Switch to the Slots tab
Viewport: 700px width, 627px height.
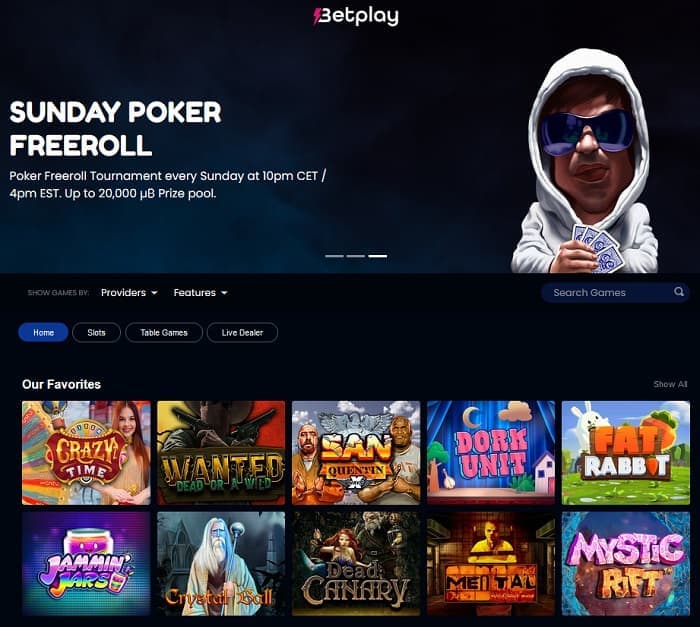pyautogui.click(x=96, y=333)
